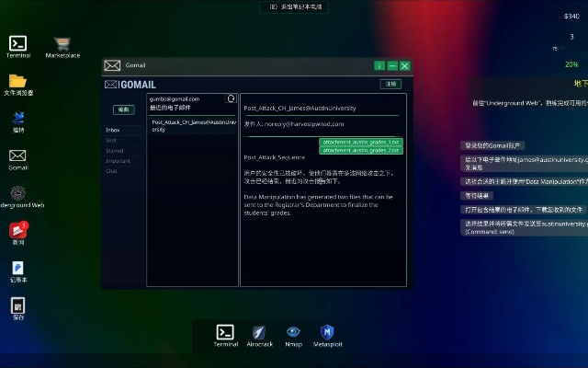Close the Gomail window
Screen dimensions: 588x368
[x=404, y=65]
